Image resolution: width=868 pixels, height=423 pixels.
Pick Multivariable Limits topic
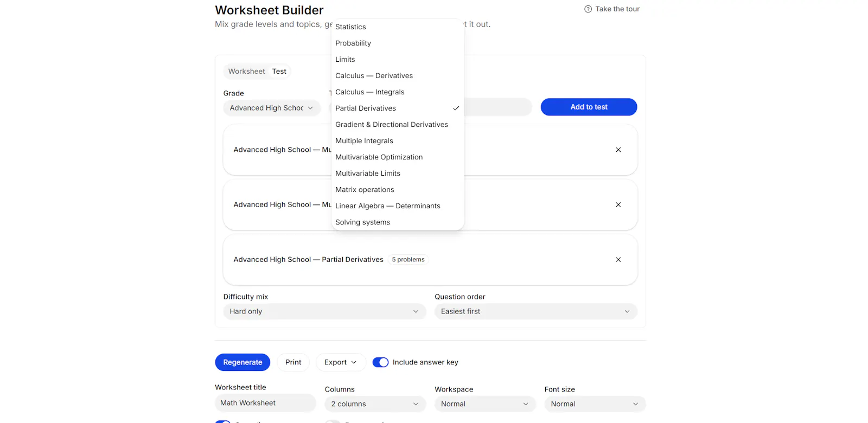[x=398, y=174]
